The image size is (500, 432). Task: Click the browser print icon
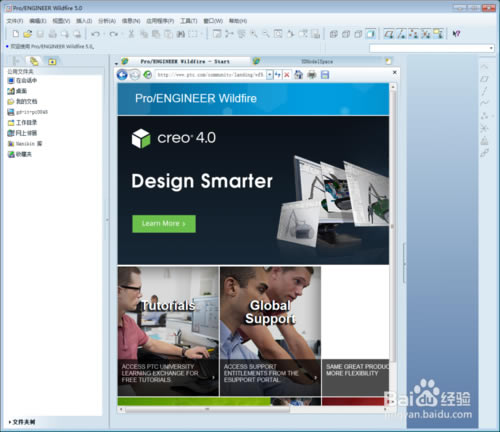tap(312, 75)
